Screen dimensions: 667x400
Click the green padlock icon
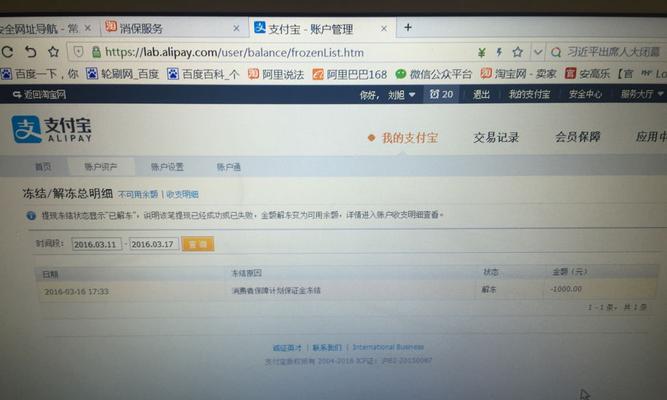[96, 52]
